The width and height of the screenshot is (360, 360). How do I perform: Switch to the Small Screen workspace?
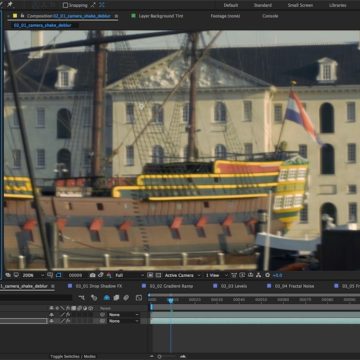[x=300, y=5]
